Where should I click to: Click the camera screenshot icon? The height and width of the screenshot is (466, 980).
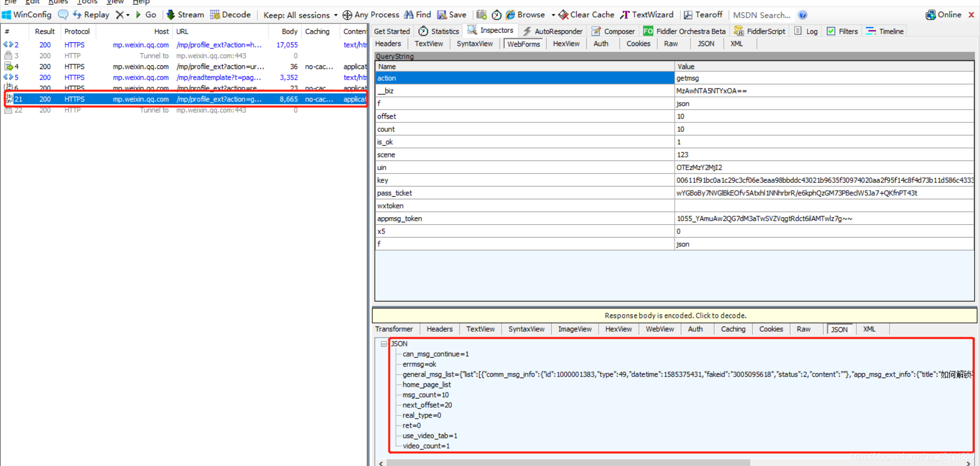click(481, 15)
